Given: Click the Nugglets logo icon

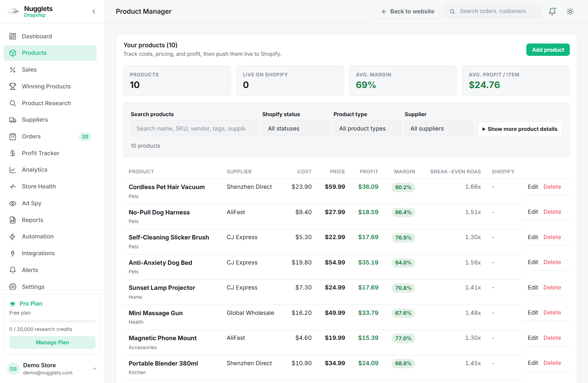Looking at the screenshot, I should (13, 11).
